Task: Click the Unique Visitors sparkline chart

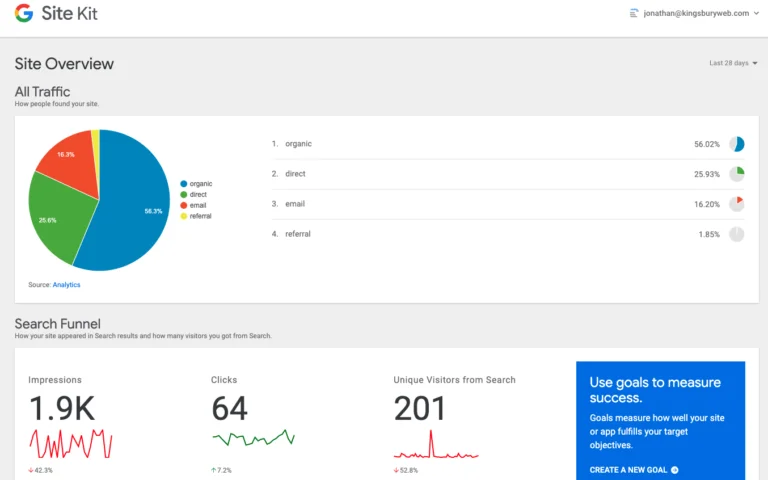Action: click(436, 444)
